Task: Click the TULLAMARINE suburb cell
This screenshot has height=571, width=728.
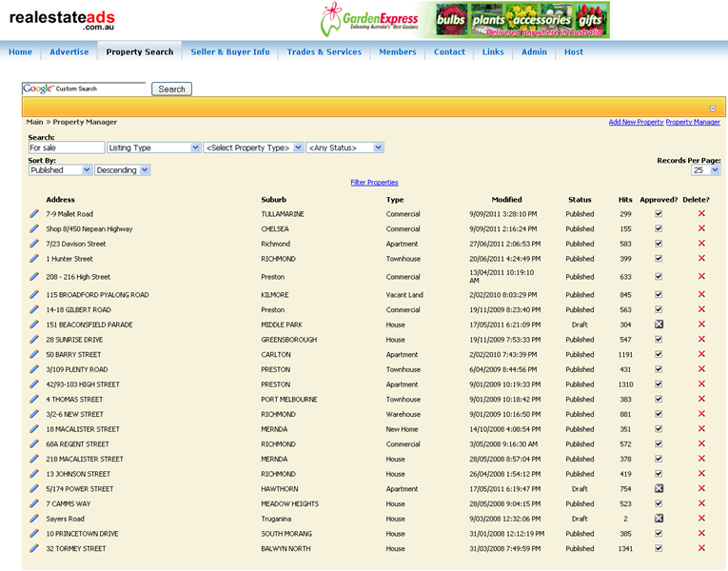Action: point(283,214)
